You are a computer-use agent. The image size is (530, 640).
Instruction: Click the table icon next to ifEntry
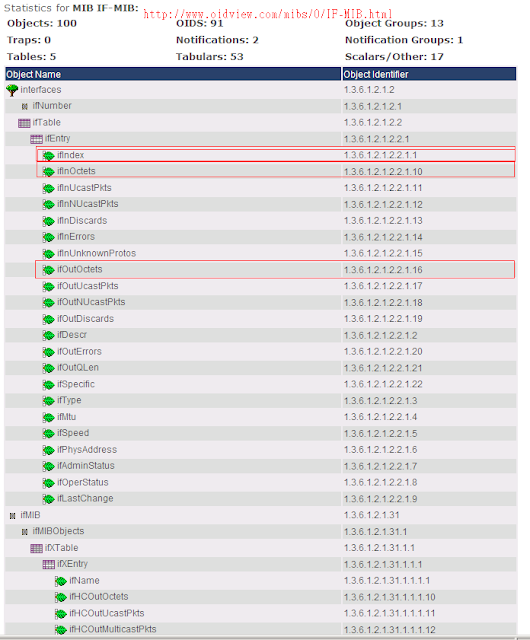(36, 139)
